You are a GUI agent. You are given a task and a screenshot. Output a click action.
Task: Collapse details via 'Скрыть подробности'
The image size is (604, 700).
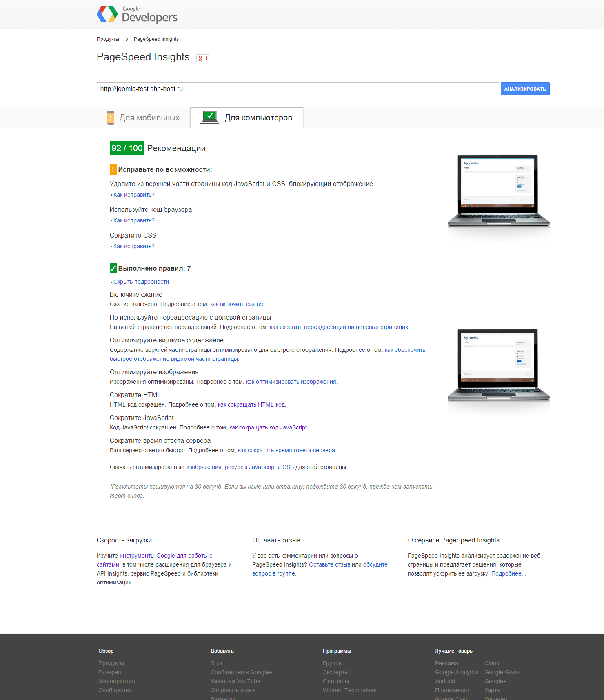141,282
